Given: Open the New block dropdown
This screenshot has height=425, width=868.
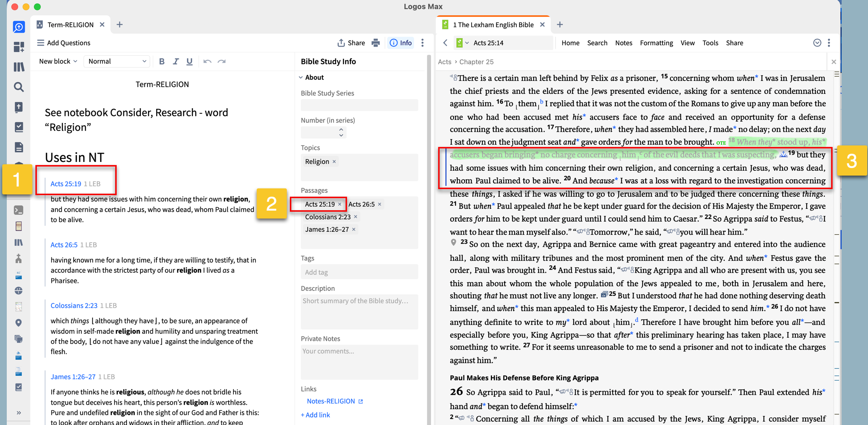Looking at the screenshot, I should pos(58,61).
